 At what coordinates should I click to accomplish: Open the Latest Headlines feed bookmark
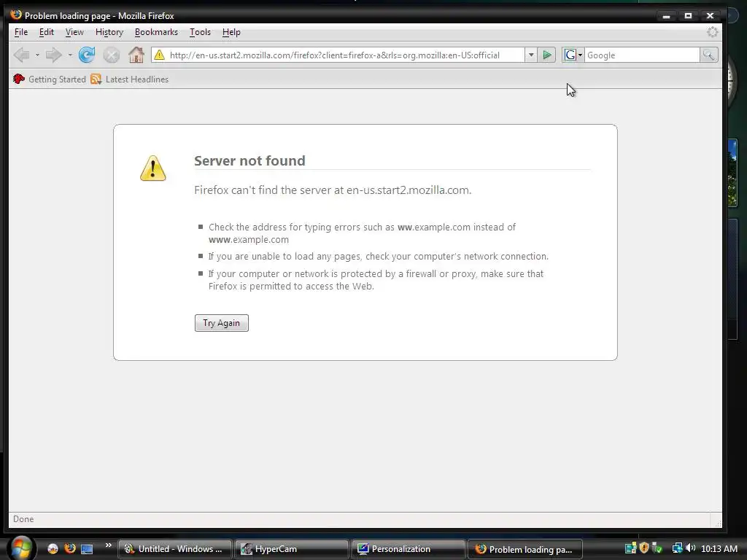point(130,79)
